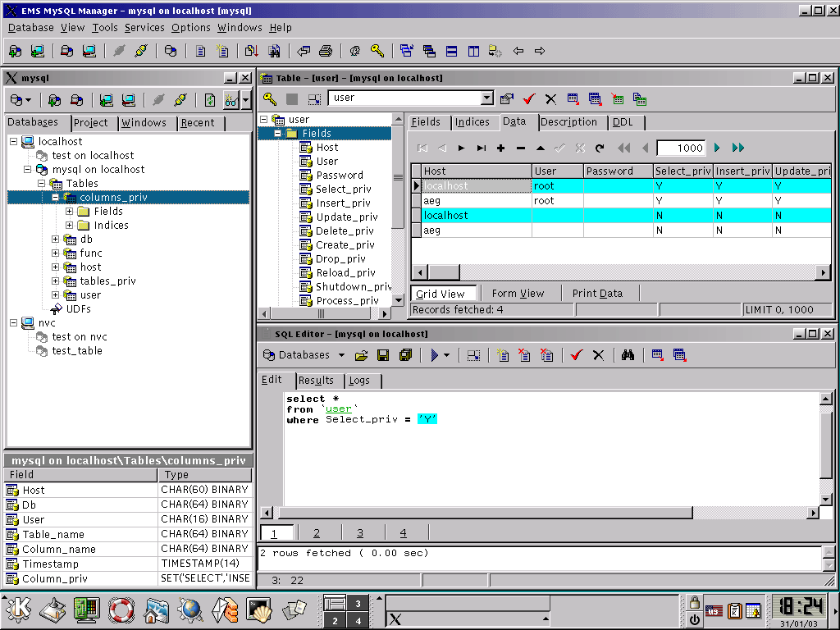The width and height of the screenshot is (840, 630).
Task: Switch to the DDL tab
Action: 623,122
